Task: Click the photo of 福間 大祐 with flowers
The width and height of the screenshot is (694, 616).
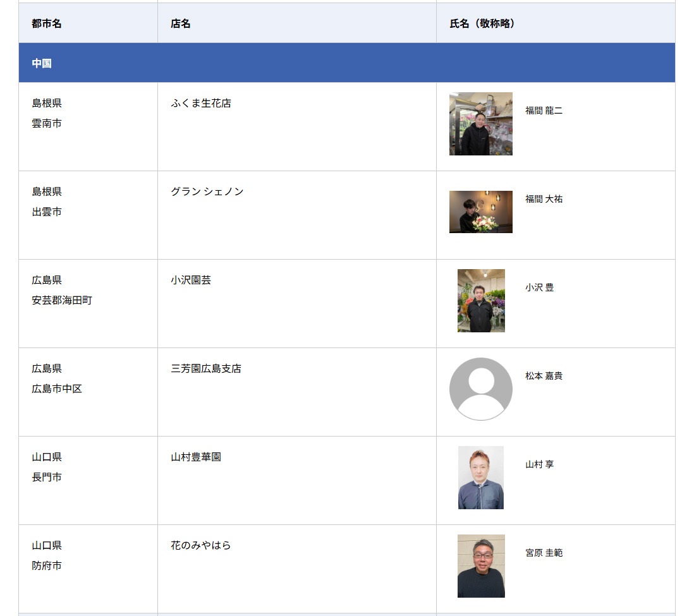Action: [480, 212]
